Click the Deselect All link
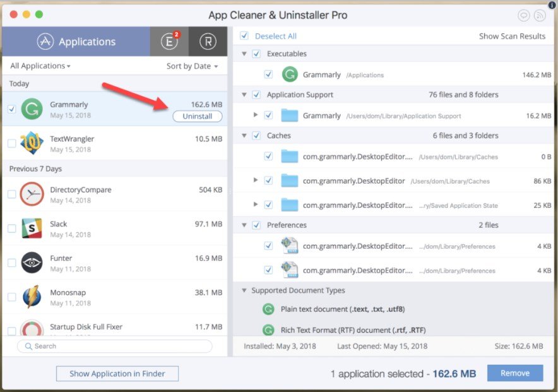This screenshot has height=392, width=558. tap(276, 36)
